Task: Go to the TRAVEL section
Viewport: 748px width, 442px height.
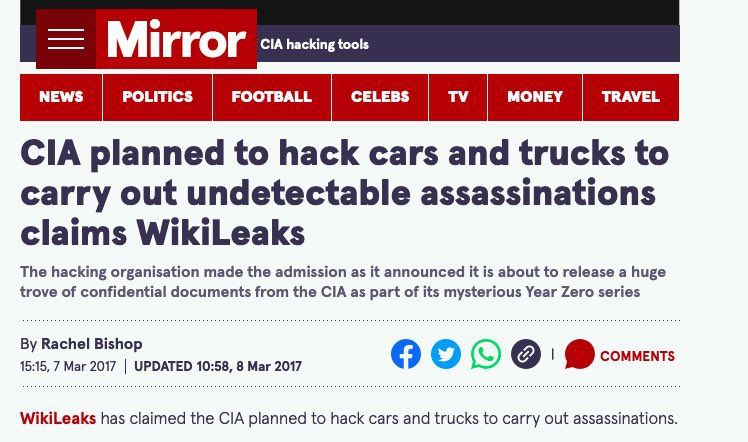Action: point(631,97)
